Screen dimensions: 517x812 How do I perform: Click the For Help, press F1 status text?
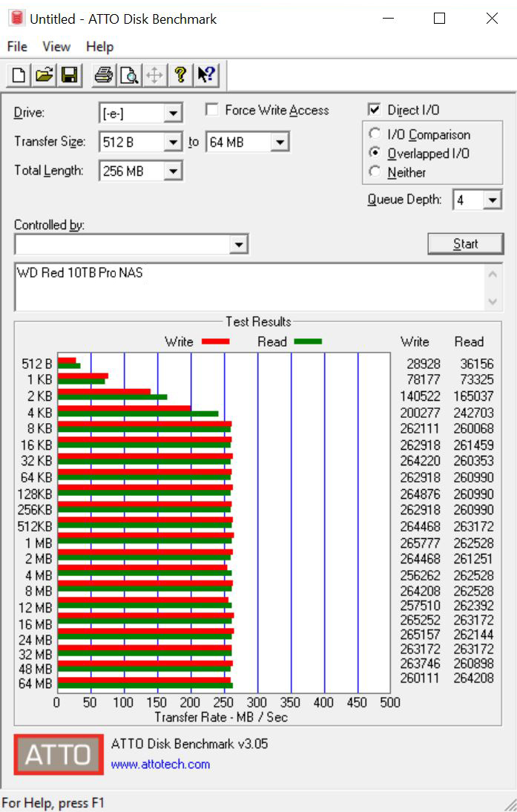pyautogui.click(x=54, y=803)
